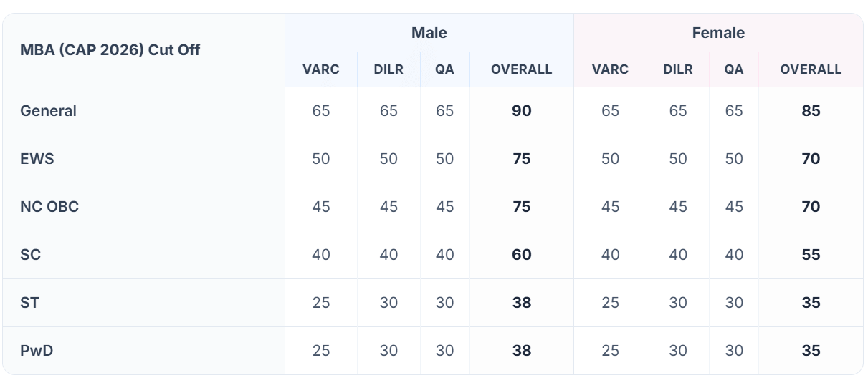868x383 pixels.
Task: Select the EWS category row label
Action: [37, 159]
